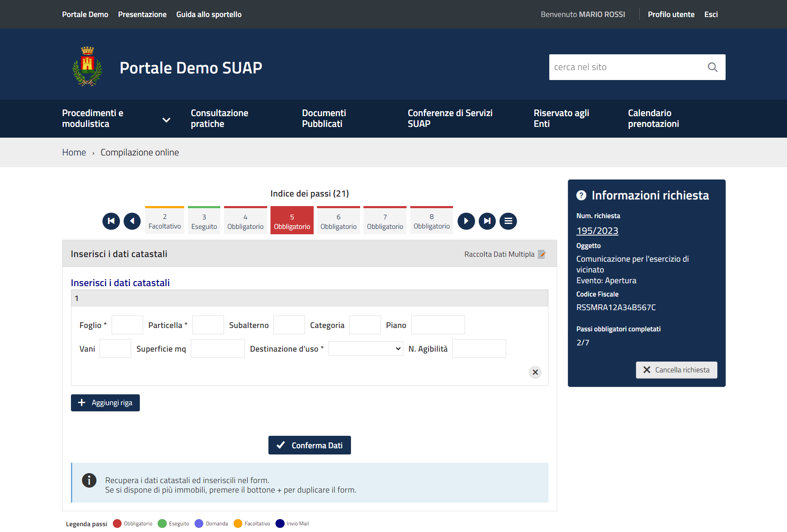Open Consultazione pratiche menu item
This screenshot has height=532, width=787.
[x=219, y=119]
